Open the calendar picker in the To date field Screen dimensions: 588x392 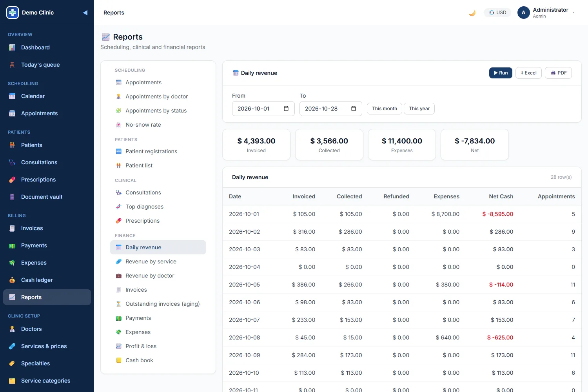point(354,109)
